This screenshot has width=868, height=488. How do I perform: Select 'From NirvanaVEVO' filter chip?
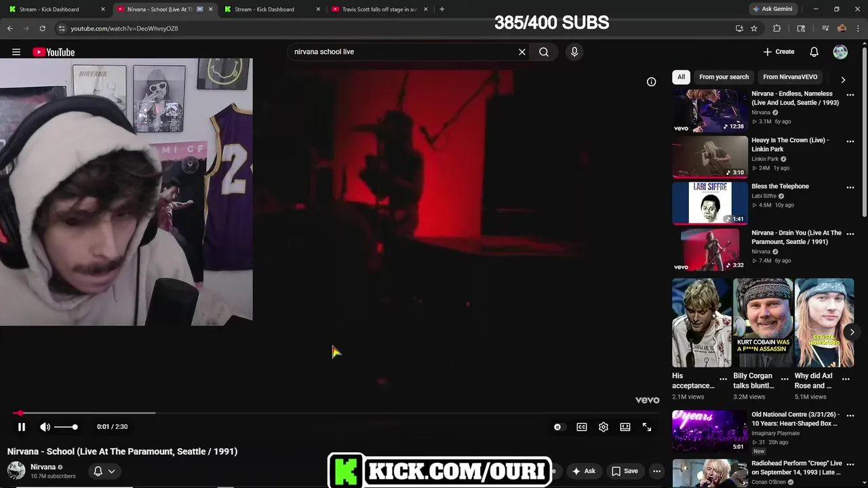coord(790,77)
